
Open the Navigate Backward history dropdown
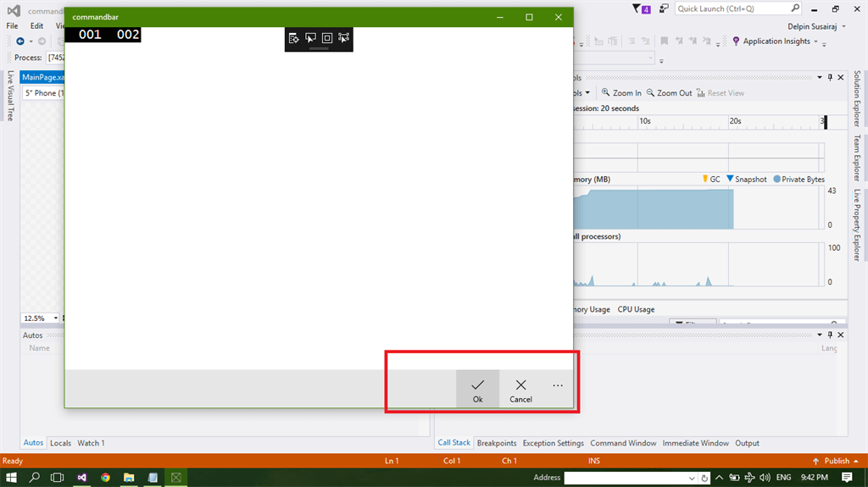(x=31, y=42)
